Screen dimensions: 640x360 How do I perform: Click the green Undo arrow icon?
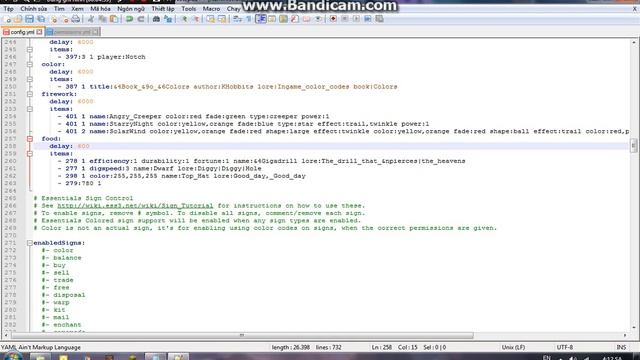[x=129, y=19]
